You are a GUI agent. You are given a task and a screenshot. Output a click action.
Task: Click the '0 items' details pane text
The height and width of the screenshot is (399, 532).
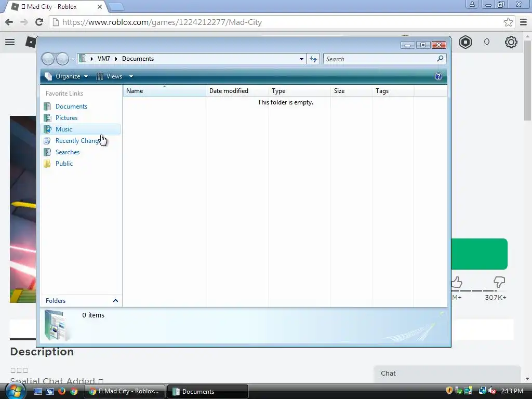click(x=94, y=315)
